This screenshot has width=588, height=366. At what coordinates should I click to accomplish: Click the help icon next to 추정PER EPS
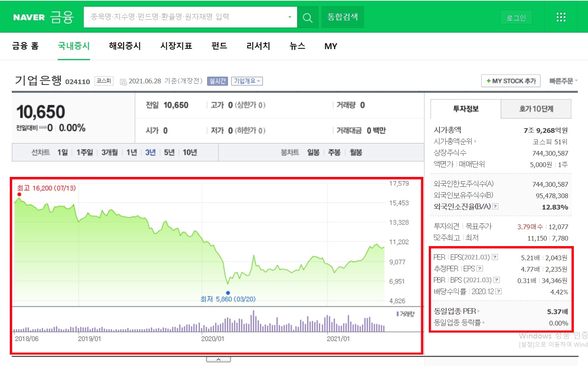point(480,269)
